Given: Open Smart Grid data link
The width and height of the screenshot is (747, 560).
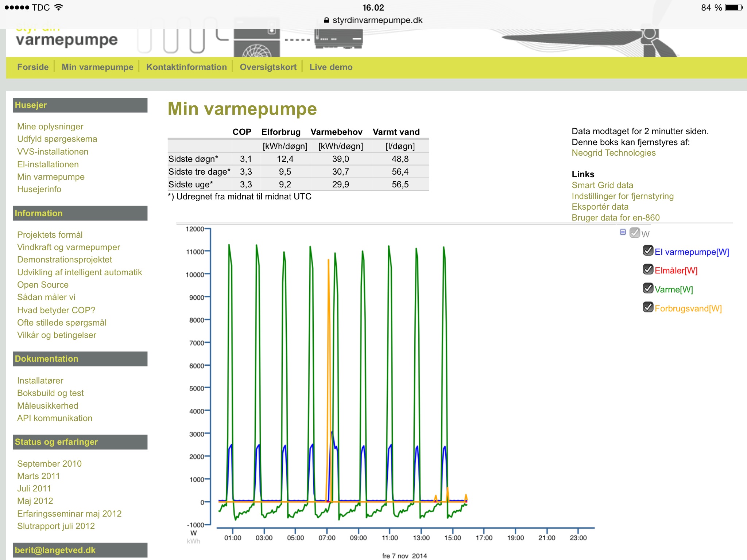Looking at the screenshot, I should [602, 185].
